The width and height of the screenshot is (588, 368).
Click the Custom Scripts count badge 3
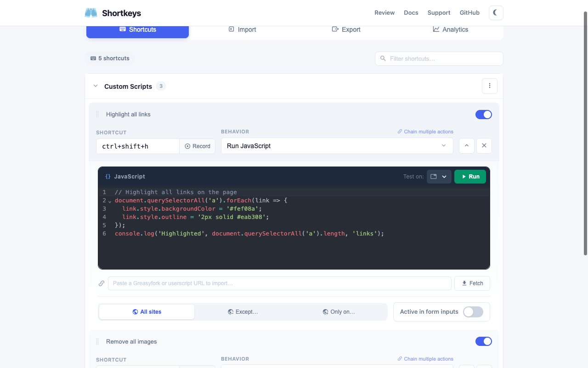161,86
